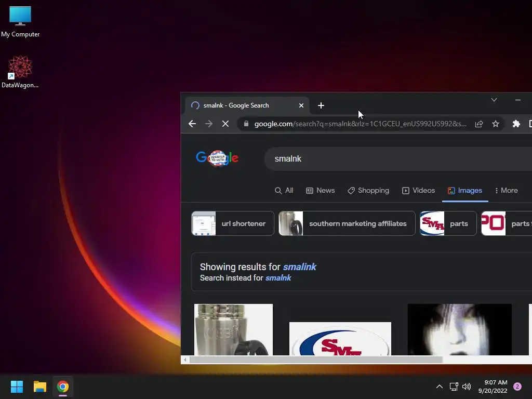Image resolution: width=532 pixels, height=399 pixels.
Task: Close the smalnk Google Search tab
Action: pos(301,105)
